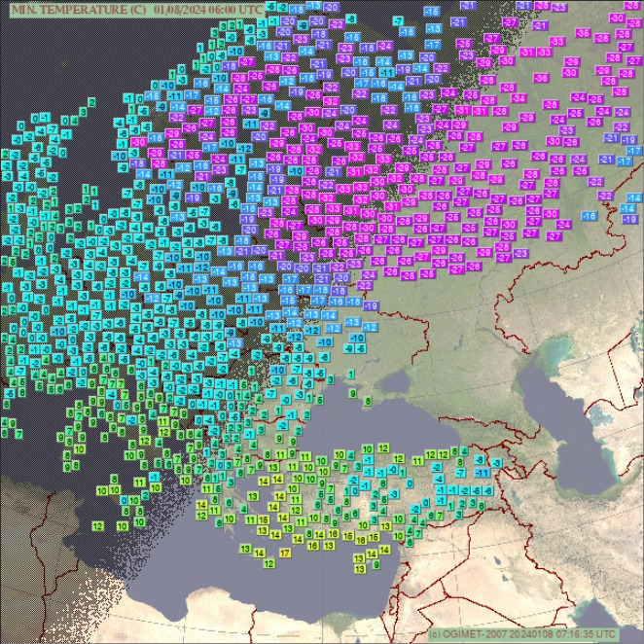The image size is (644, 644).
Task: Click the magenta -34 temperature label
Action: 519,98
